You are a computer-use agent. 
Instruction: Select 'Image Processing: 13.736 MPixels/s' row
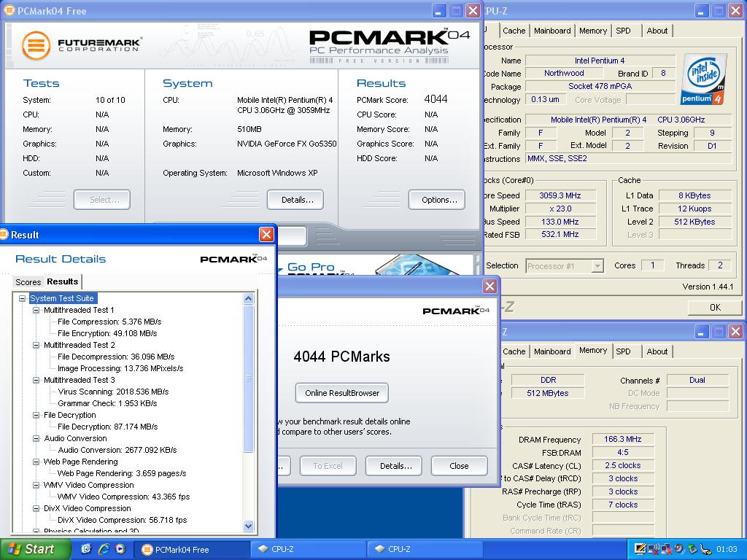(120, 368)
